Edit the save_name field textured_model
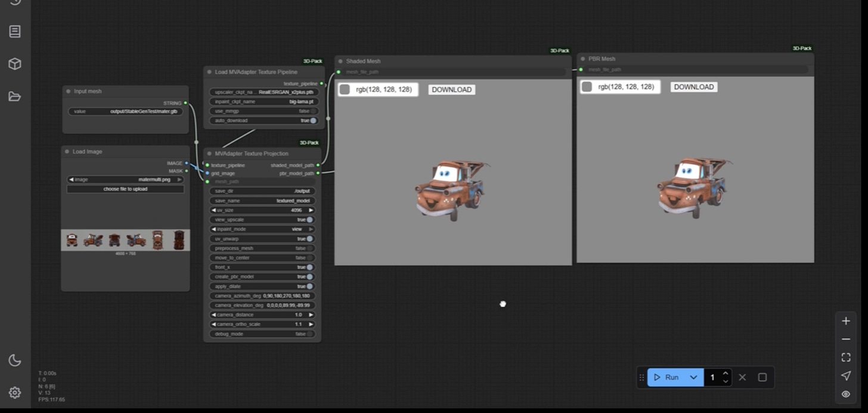 pyautogui.click(x=262, y=201)
